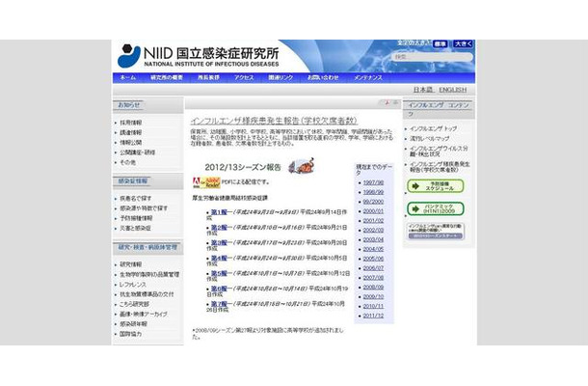Click the green 予防接種スケジュール button
Screen dimensions: 588x386
tap(436, 186)
